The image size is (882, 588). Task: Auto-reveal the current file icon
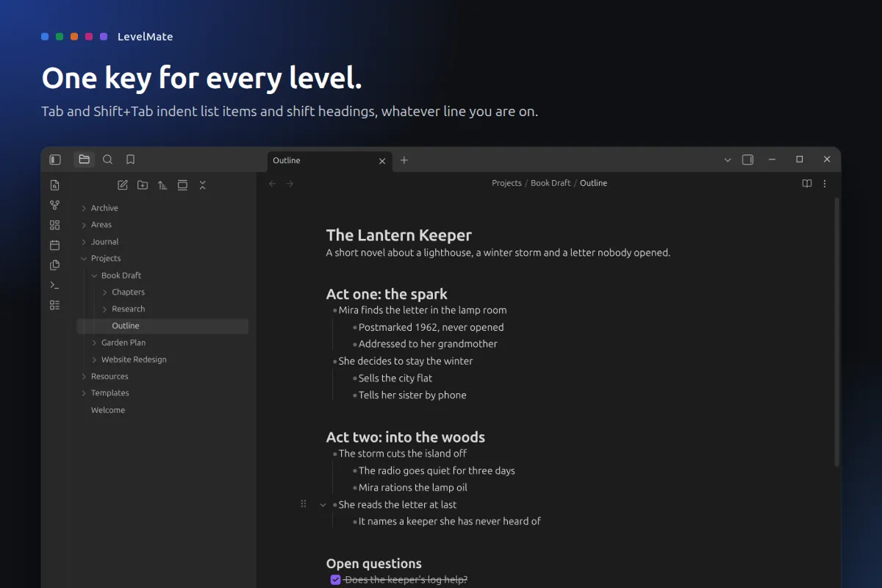pos(182,185)
